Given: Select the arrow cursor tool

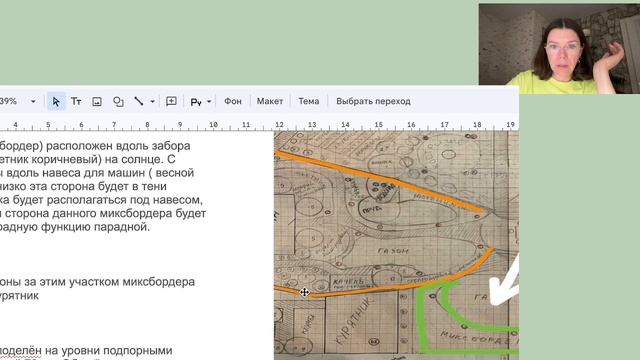Looking at the screenshot, I should point(56,101).
